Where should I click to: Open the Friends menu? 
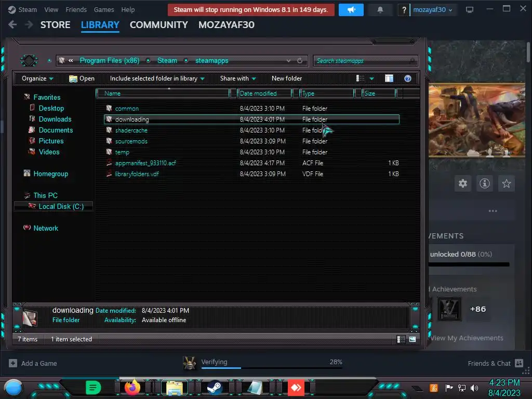pos(76,10)
